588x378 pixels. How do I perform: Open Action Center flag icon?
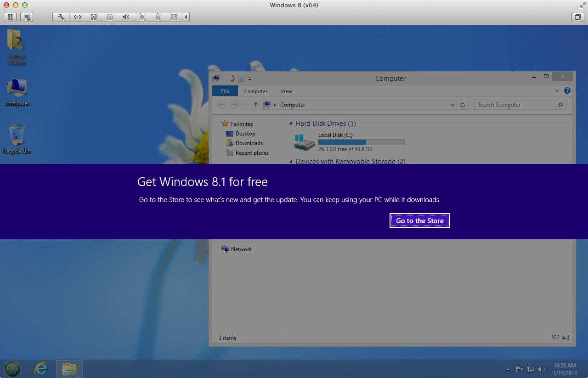(519, 369)
